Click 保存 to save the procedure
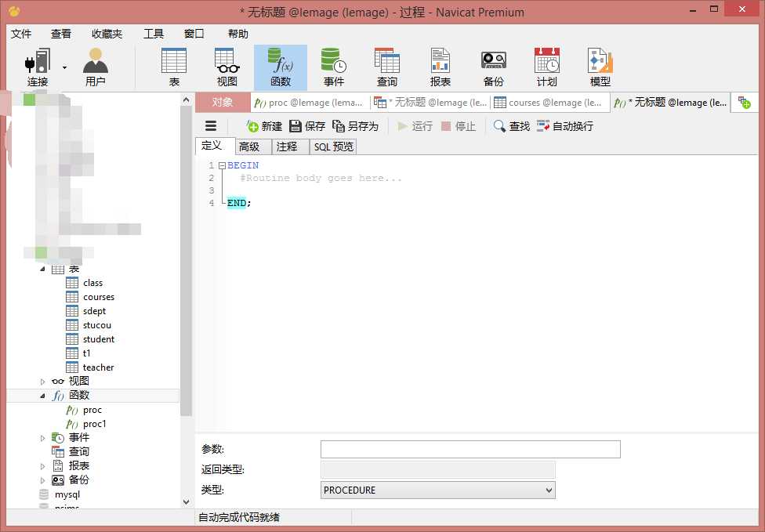 pyautogui.click(x=307, y=126)
